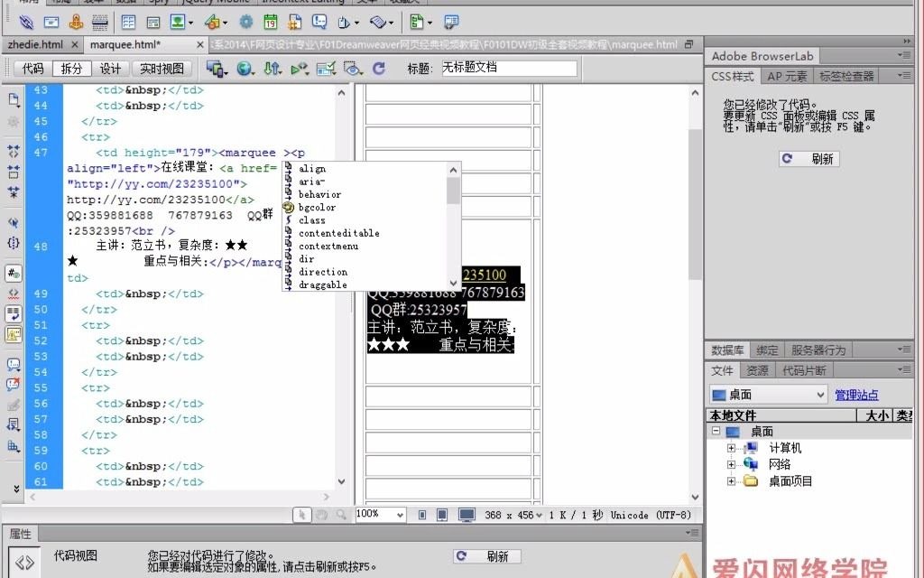Screen dimensions: 924x578
Task: Click the Visual Aids eye icon
Action: pos(353,69)
